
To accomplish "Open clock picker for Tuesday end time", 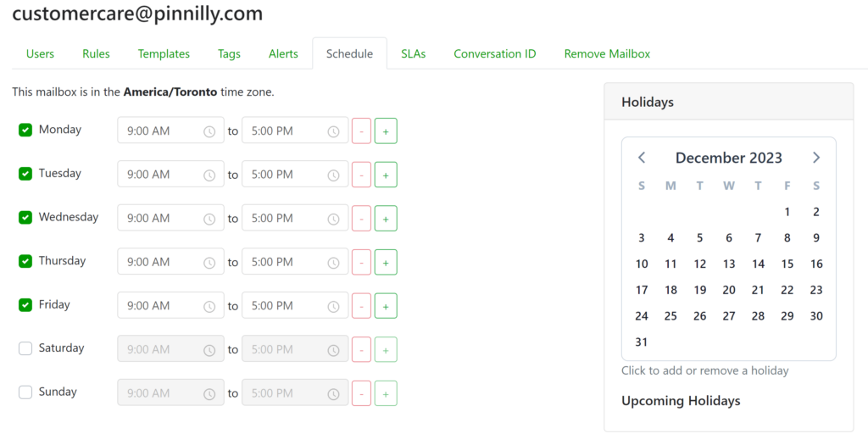I will (333, 175).
